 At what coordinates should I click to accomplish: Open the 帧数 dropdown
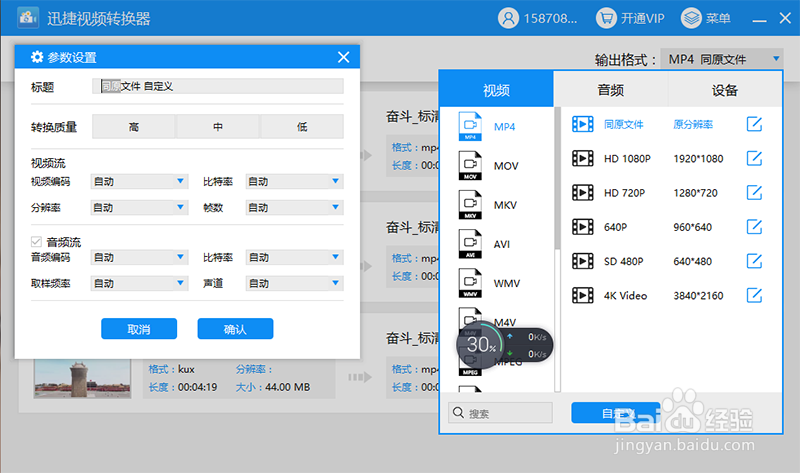point(294,207)
